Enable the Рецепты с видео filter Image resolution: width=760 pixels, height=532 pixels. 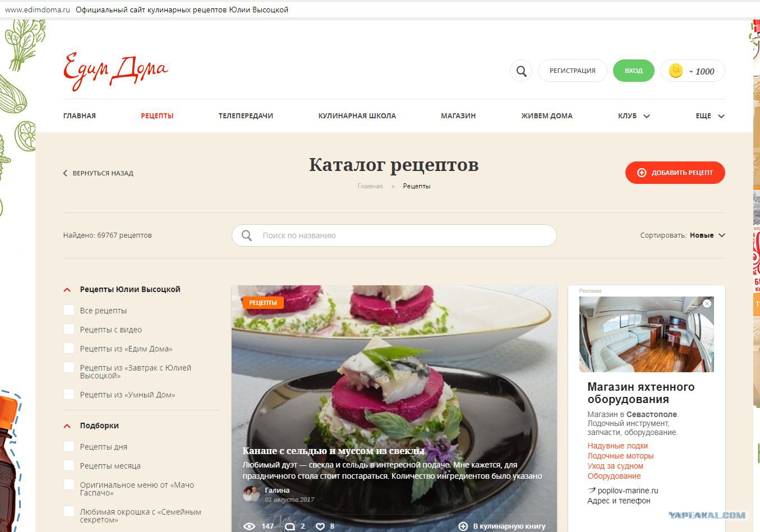click(x=69, y=329)
